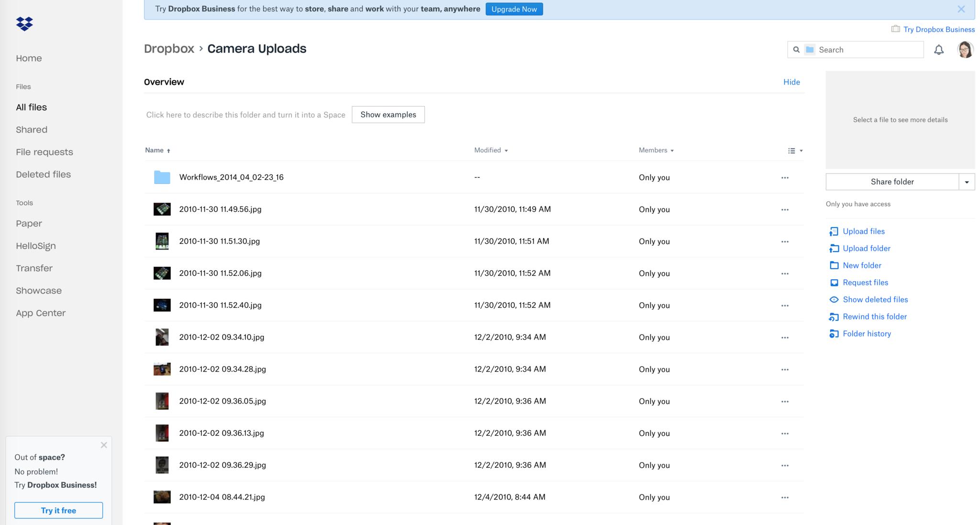980x525 pixels.
Task: Open HelloSign tool
Action: click(36, 246)
